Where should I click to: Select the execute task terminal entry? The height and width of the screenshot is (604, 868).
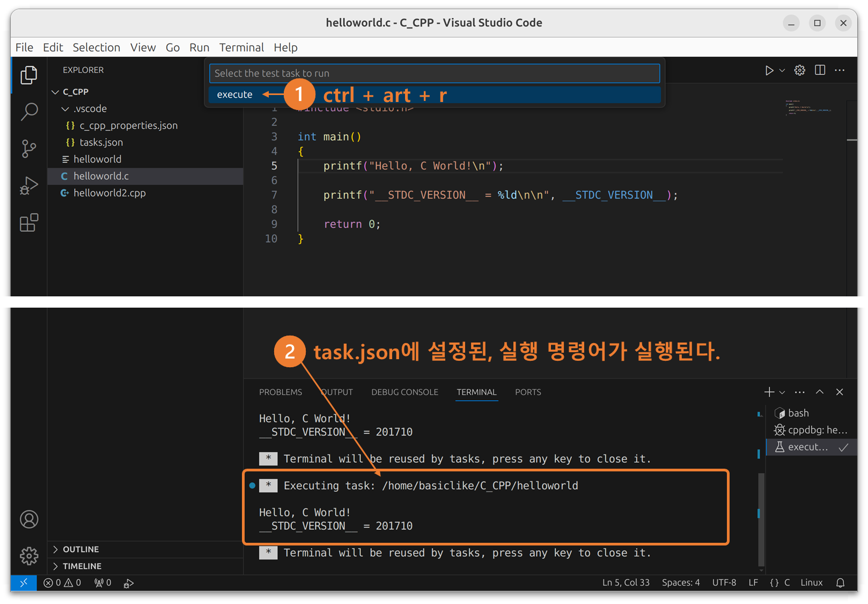tap(811, 447)
